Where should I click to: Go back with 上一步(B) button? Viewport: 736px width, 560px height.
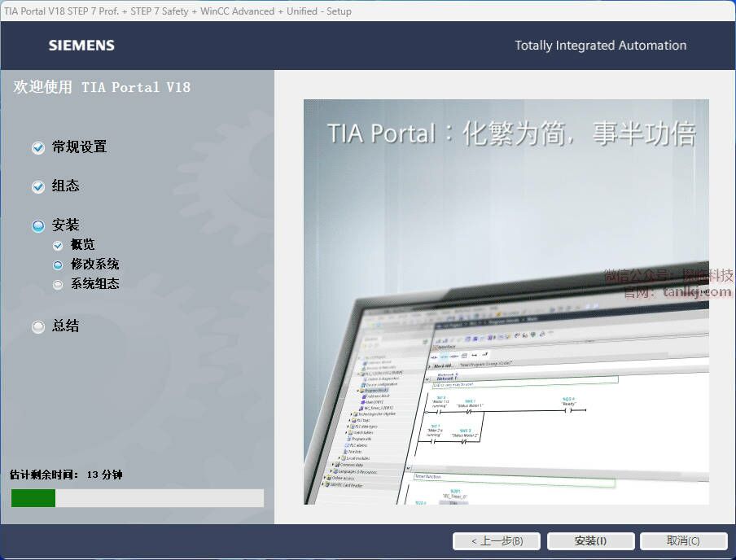[x=497, y=540]
